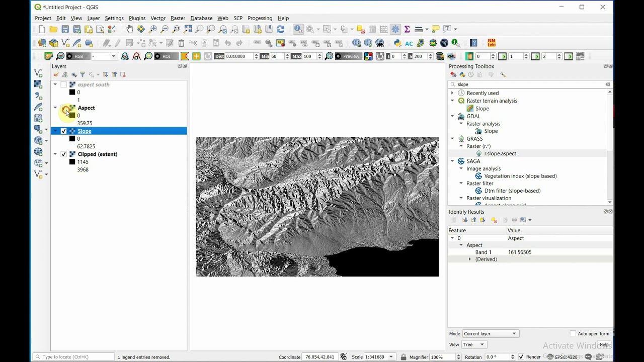Activate the Identify Features tool
The height and width of the screenshot is (362, 644).
click(x=298, y=29)
